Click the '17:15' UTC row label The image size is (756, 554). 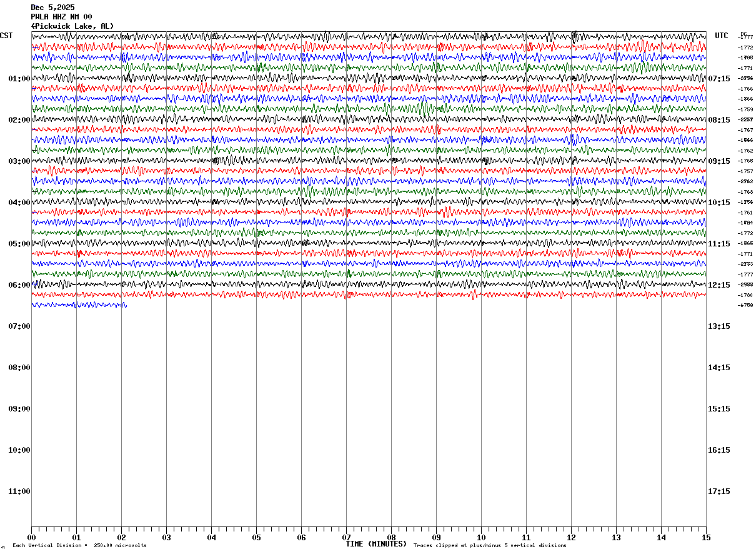(719, 491)
